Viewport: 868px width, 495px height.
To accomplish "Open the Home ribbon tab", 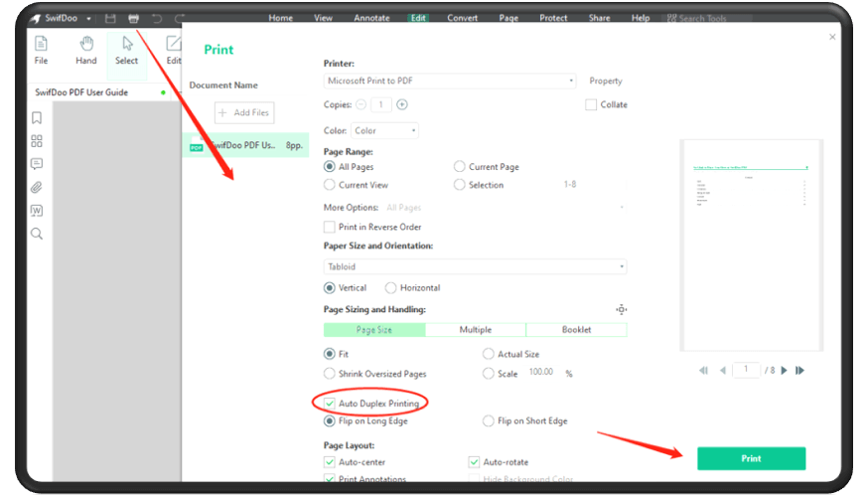I will pos(281,18).
